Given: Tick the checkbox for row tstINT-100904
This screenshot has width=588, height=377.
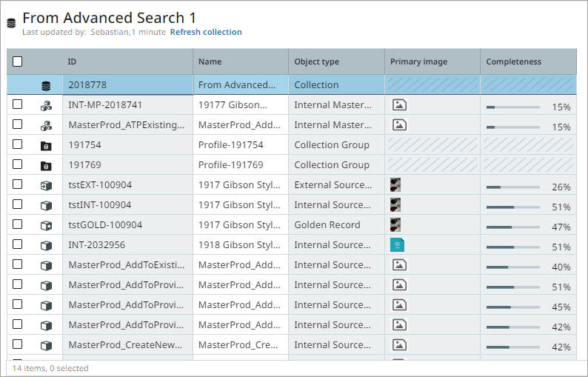Looking at the screenshot, I should click(x=18, y=204).
